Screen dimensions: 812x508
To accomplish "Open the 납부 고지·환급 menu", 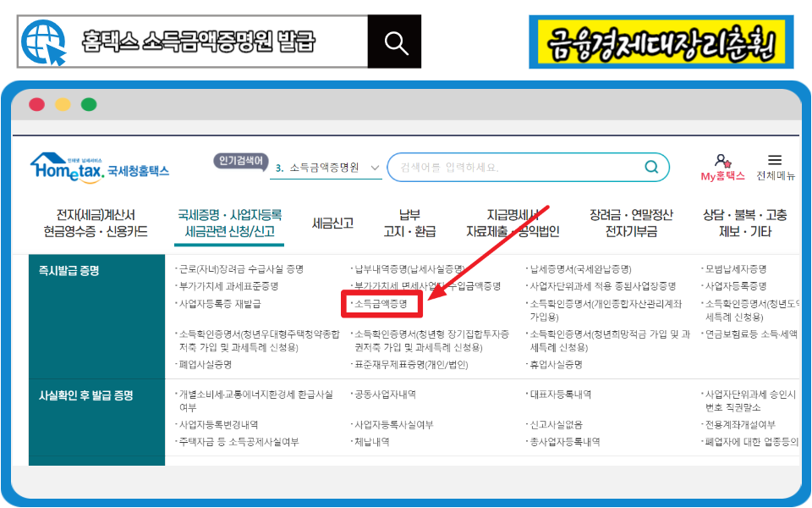I will 409,224.
